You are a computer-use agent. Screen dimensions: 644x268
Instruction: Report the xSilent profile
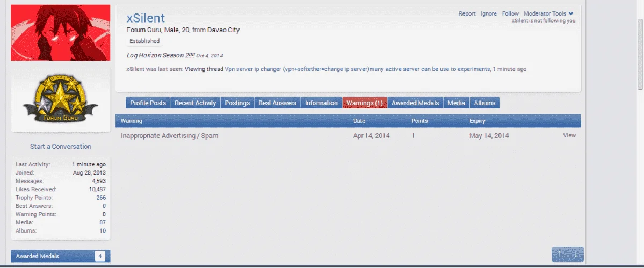(467, 13)
